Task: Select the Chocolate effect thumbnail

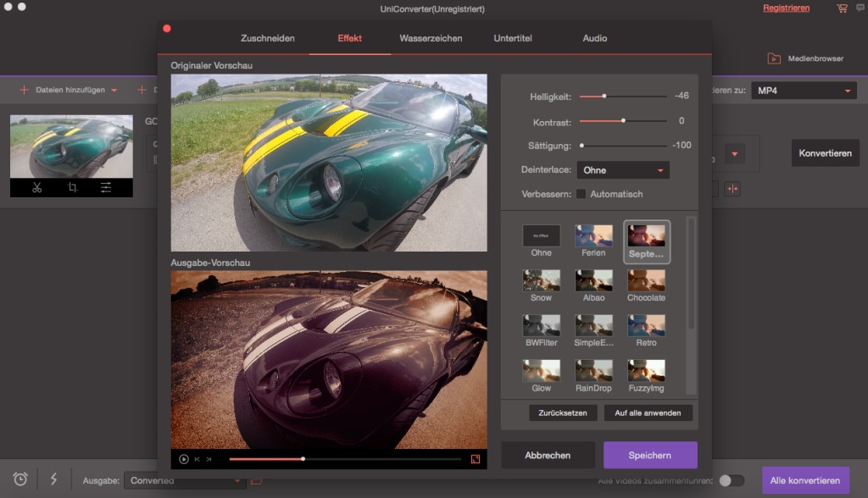Action: tap(646, 280)
